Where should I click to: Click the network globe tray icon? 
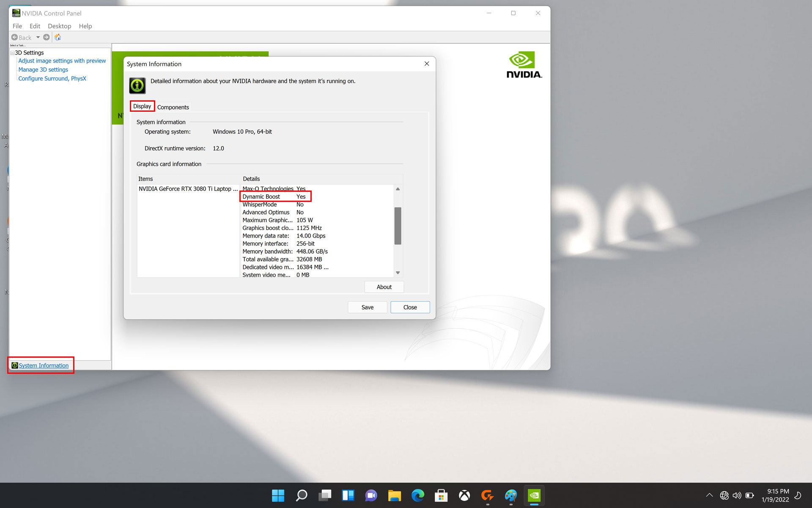pyautogui.click(x=724, y=495)
